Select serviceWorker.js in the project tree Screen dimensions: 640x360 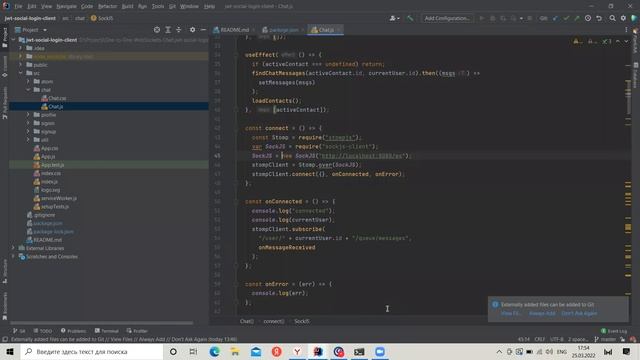click(58, 198)
